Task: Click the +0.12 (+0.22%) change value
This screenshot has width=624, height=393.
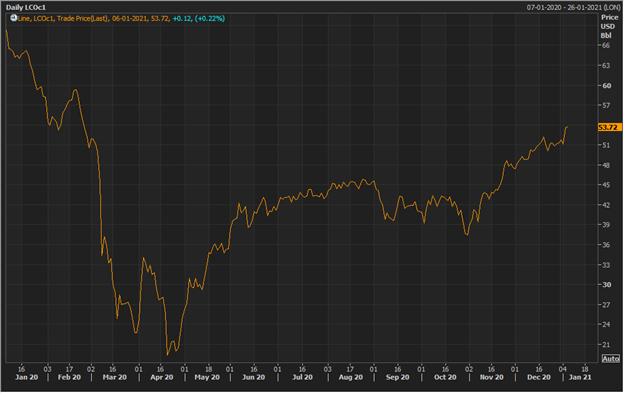Action: 199,18
